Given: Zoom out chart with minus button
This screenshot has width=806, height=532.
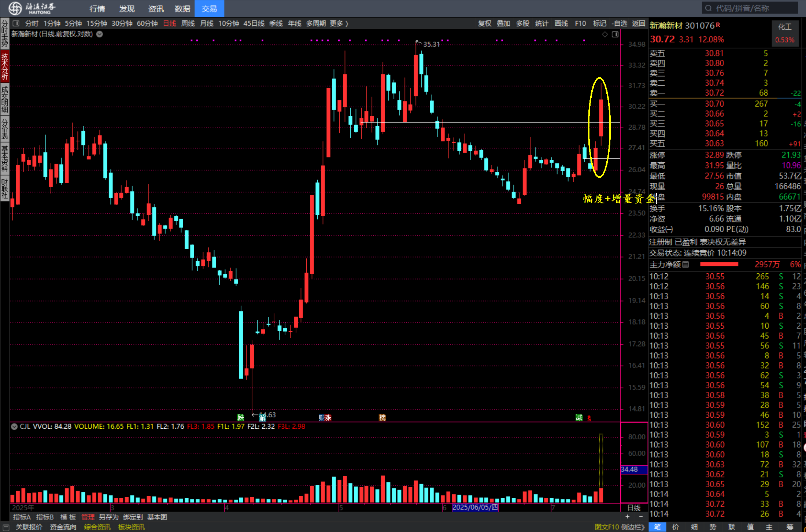Looking at the screenshot, I should (x=641, y=517).
